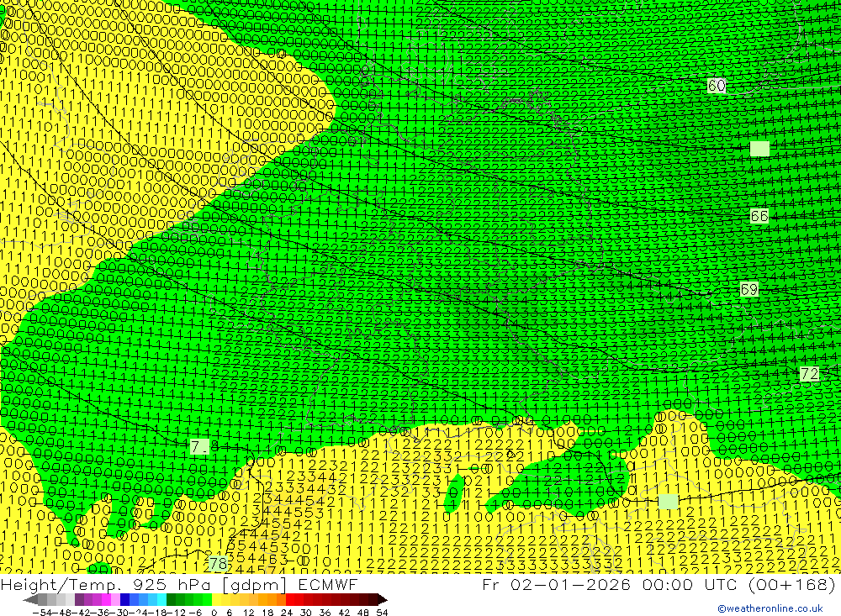Pick the yellow swatch above 0 on the legend

pos(217,599)
